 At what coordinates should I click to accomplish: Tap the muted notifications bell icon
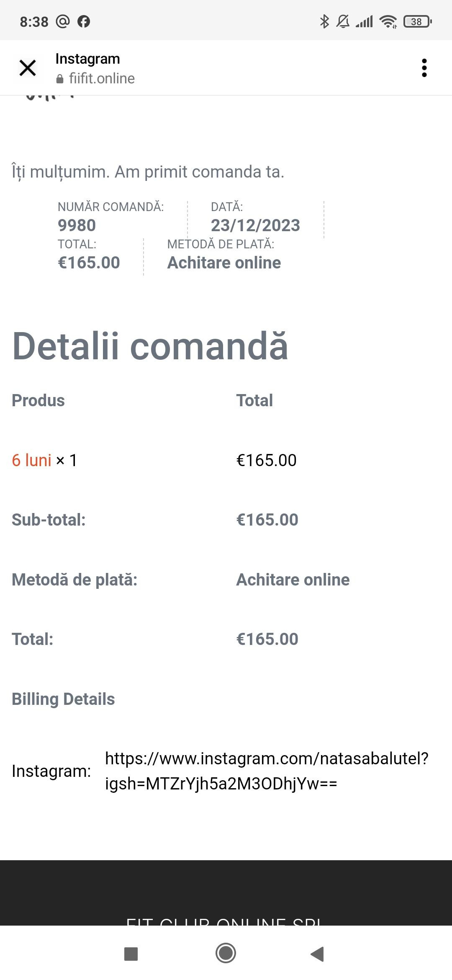343,21
